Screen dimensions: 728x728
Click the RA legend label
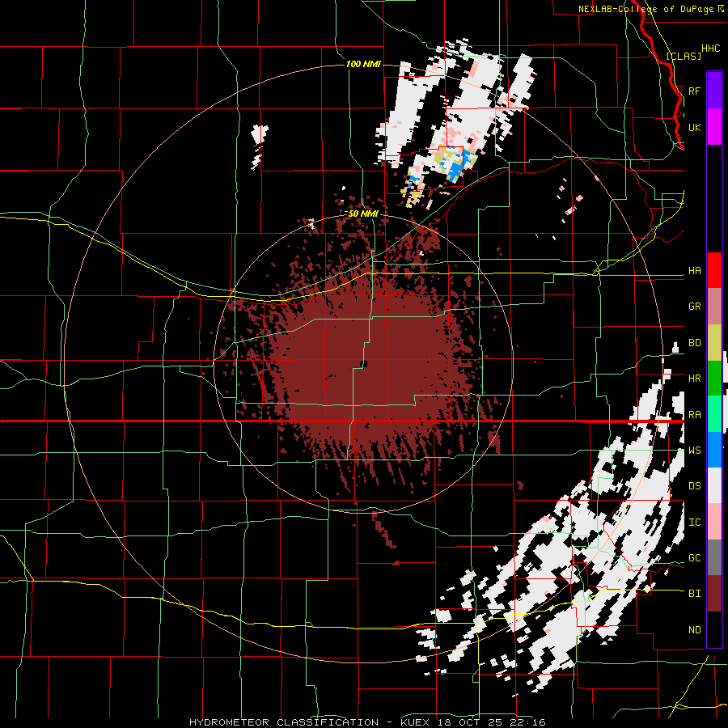pos(694,415)
